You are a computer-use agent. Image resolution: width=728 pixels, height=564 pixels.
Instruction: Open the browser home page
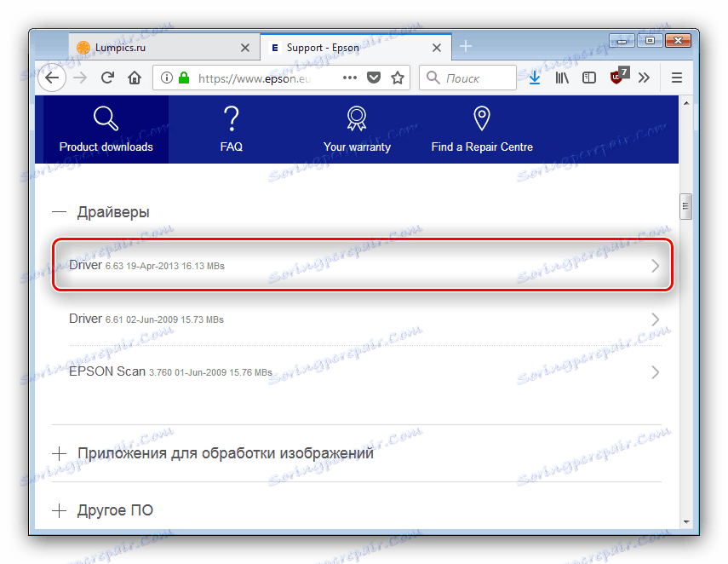pos(135,78)
